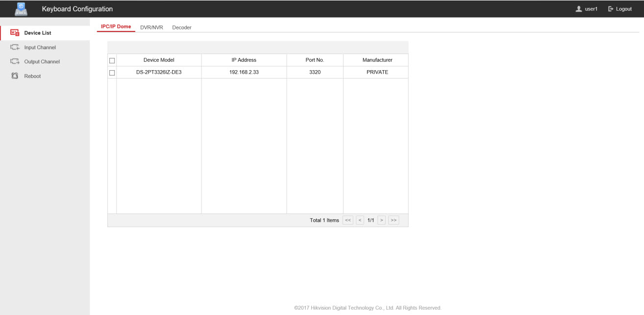Image resolution: width=644 pixels, height=315 pixels.
Task: Click the Reboot icon in sidebar
Action: (x=14, y=76)
